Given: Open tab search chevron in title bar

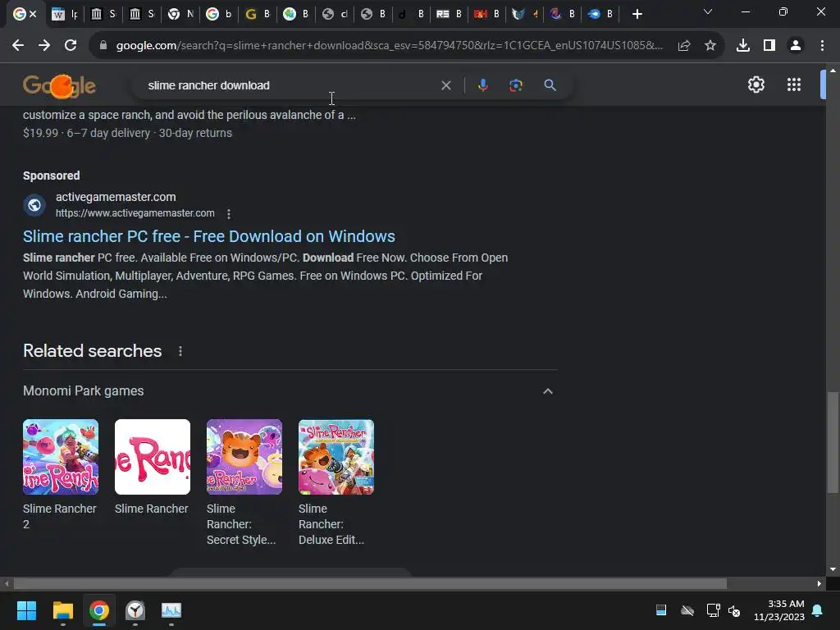Looking at the screenshot, I should pyautogui.click(x=708, y=11).
